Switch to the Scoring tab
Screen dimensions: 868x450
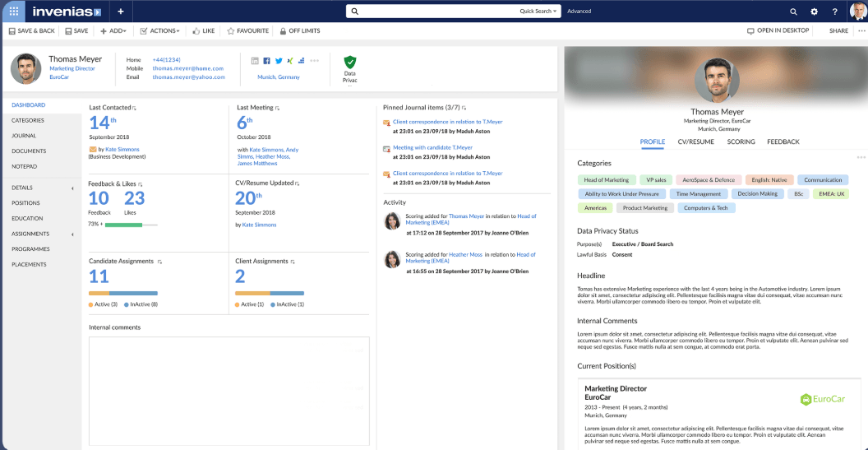coord(741,141)
